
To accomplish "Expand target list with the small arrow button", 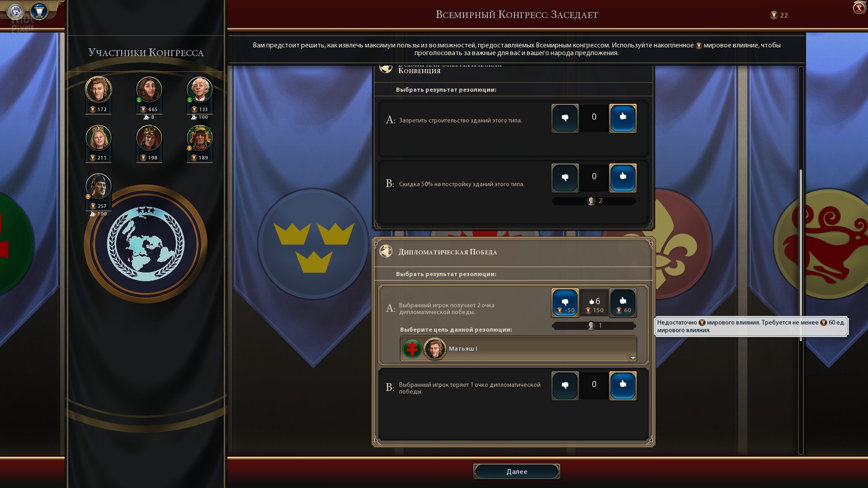I will (x=632, y=357).
